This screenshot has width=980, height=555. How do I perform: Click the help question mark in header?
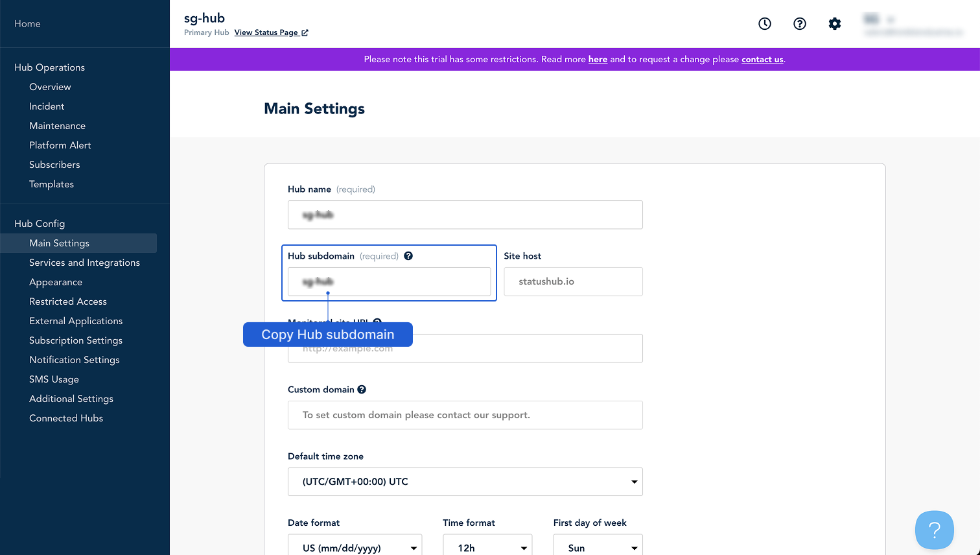800,24
